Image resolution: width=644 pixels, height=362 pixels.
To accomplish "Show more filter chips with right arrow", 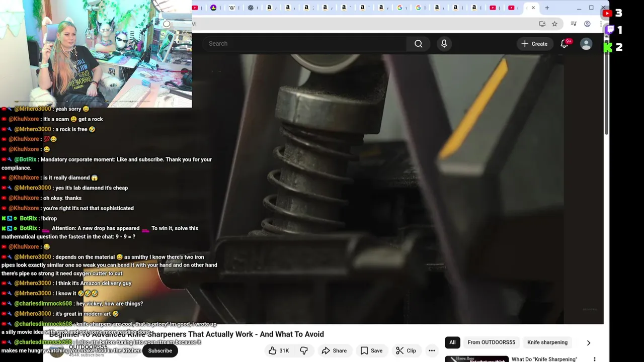I will [588, 342].
